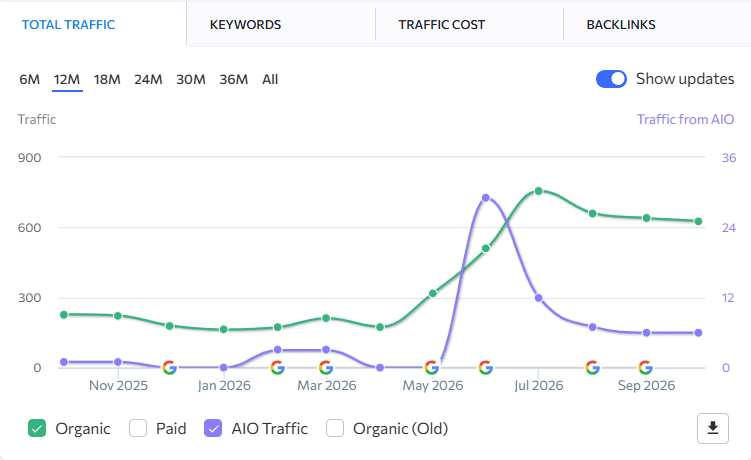751x460 pixels.
Task: Choose the 18M time range
Action: tap(107, 79)
